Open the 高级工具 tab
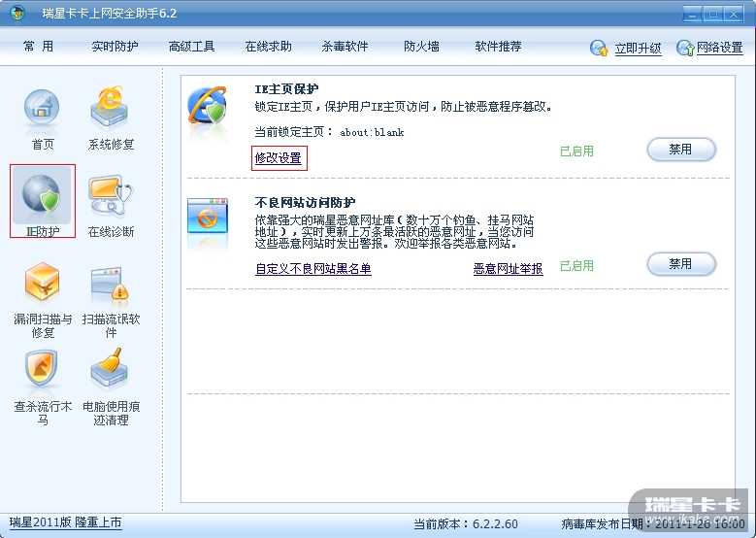Viewport: 756px width, 538px height. tap(191, 47)
